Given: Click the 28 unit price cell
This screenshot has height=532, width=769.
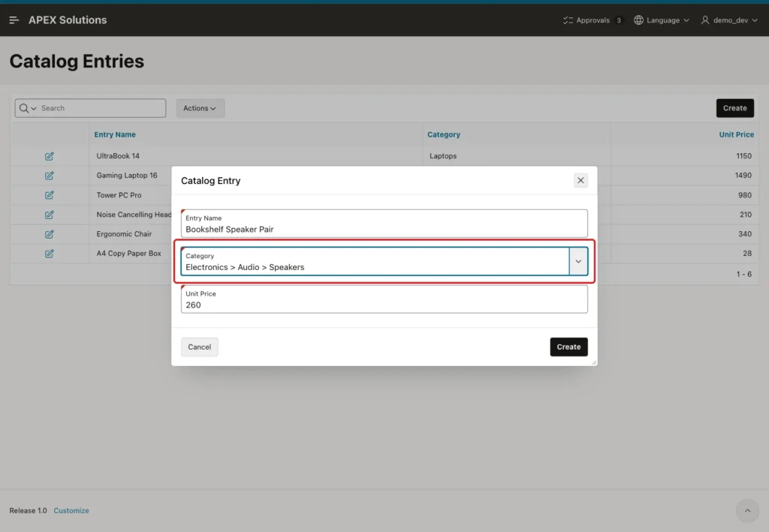Looking at the screenshot, I should point(747,254).
